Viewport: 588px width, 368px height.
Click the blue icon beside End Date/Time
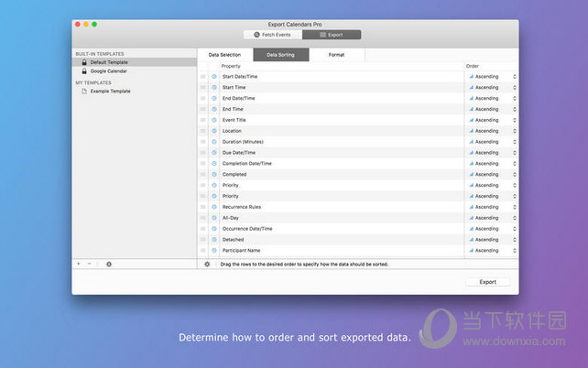[x=214, y=98]
